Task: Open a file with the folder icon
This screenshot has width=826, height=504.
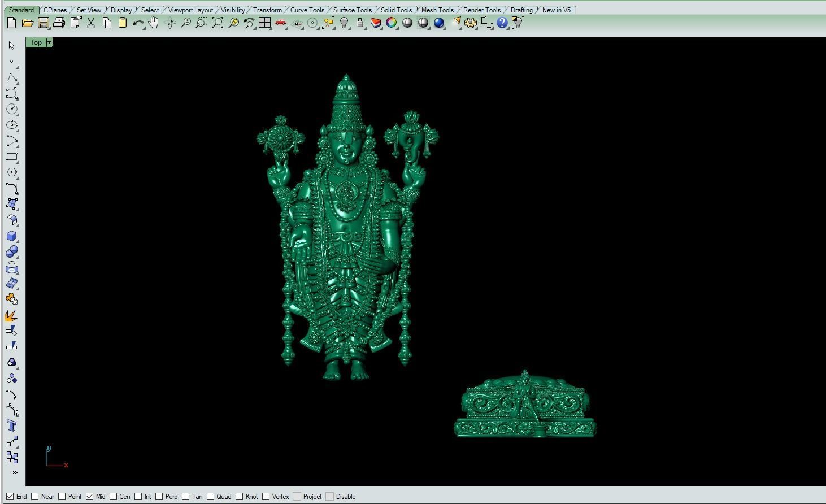Action: coord(27,23)
